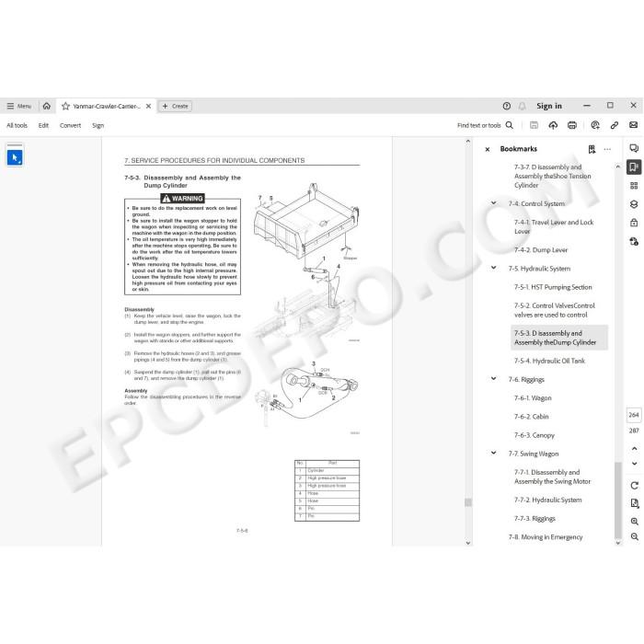This screenshot has height=644, width=644.
Task: Click the send by email icon
Action: pos(633,125)
